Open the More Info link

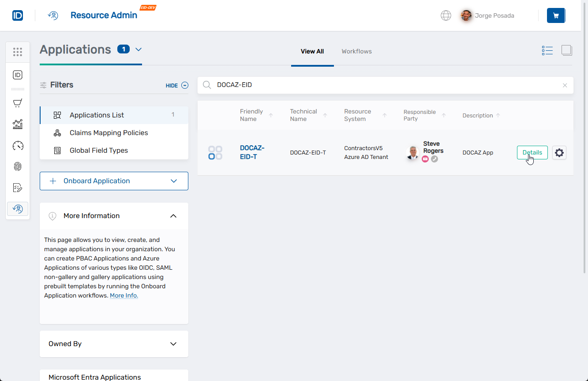point(124,296)
